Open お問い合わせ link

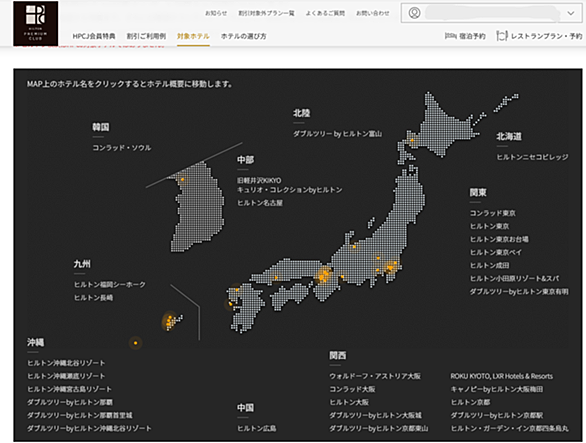point(373,13)
